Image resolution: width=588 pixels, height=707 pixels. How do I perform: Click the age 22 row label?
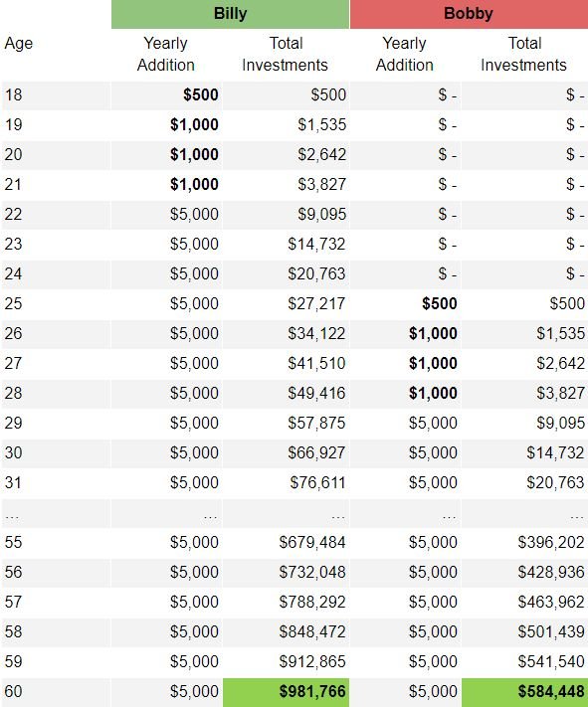pos(14,214)
